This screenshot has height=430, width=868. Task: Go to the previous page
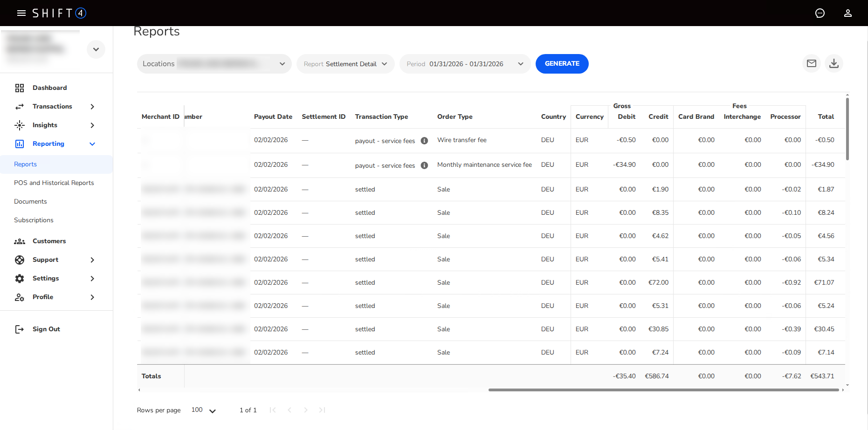(289, 410)
